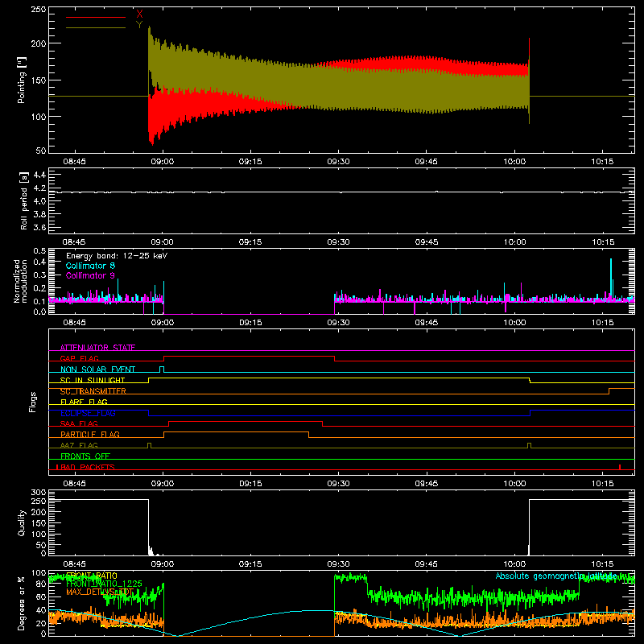644x644 pixels.
Task: Click the tallest cyan Collimator 8 spike after 10:15
Action: point(611,279)
